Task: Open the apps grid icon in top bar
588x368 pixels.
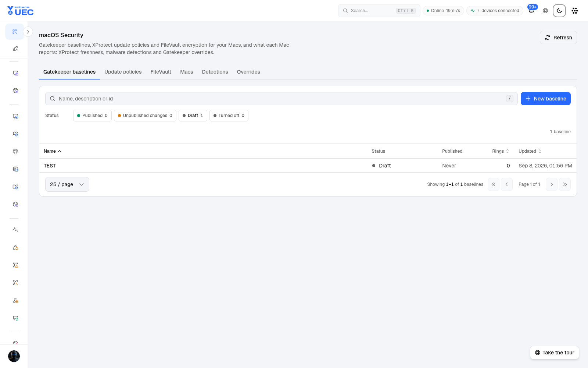Action: tap(575, 11)
